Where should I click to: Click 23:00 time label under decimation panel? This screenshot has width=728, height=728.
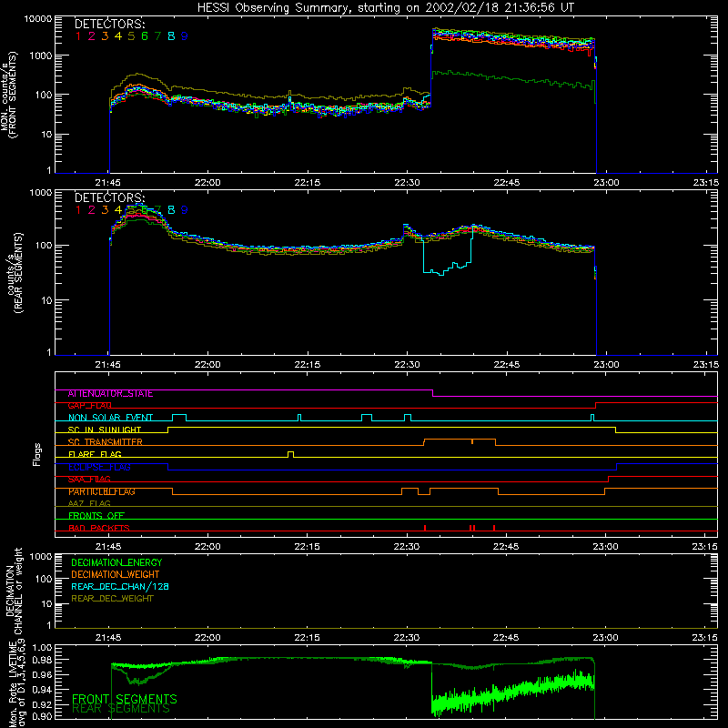(605, 638)
